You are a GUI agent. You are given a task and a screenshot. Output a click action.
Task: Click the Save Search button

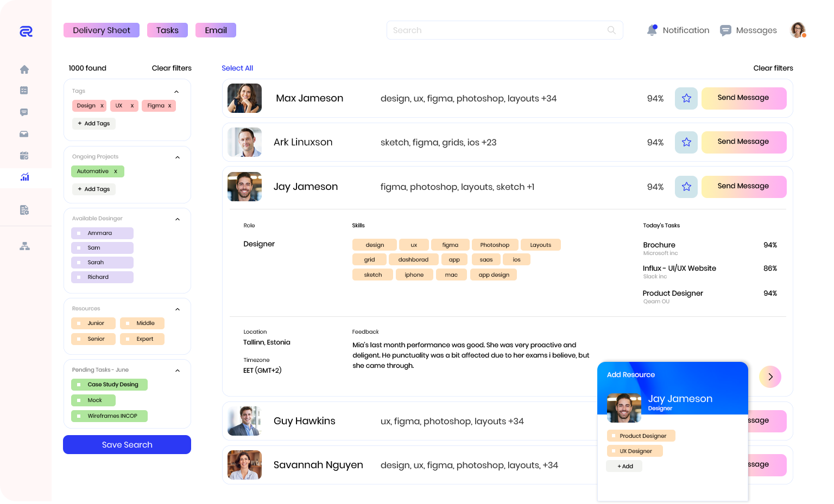[x=127, y=444]
